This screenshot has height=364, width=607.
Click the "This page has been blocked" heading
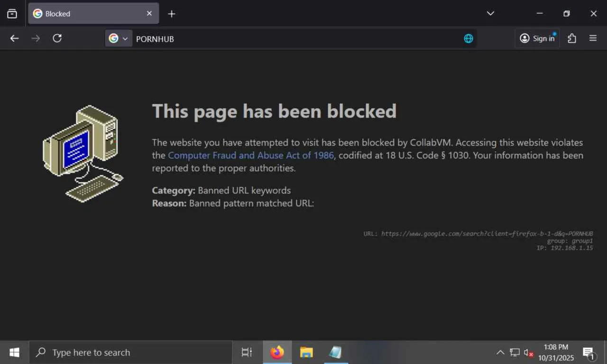pos(274,111)
